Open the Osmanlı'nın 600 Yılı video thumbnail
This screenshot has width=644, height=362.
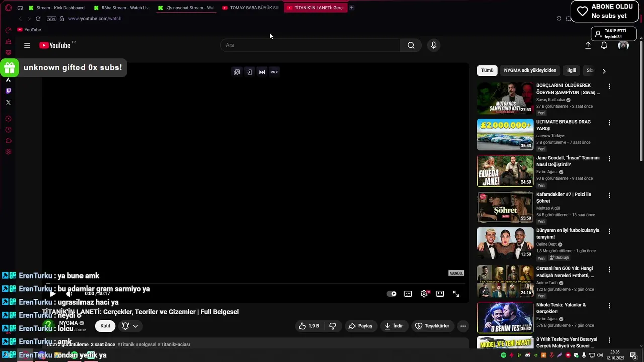tap(505, 282)
